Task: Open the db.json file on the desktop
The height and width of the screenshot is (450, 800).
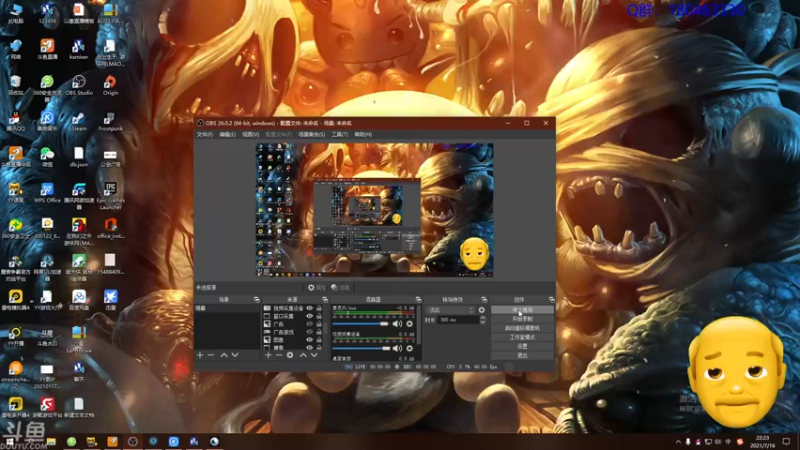Action: (79, 157)
